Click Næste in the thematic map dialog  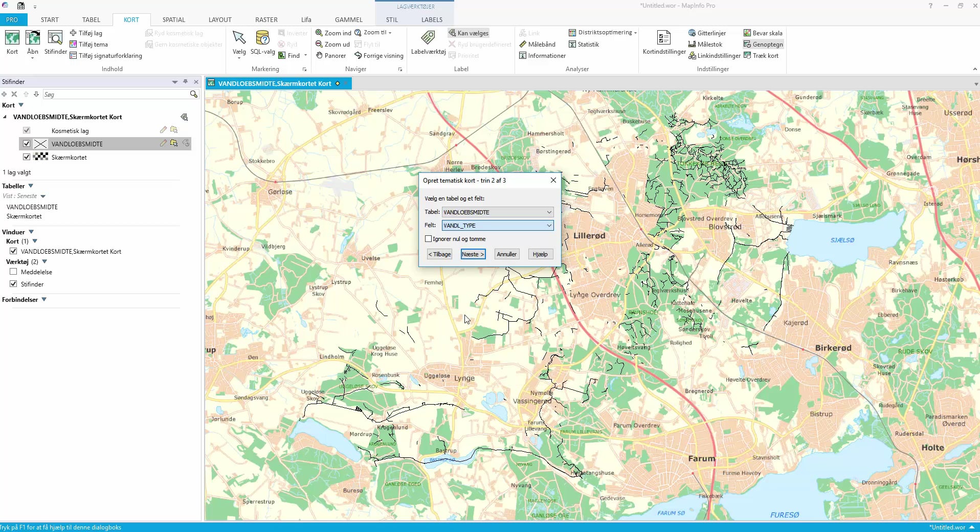click(x=472, y=254)
